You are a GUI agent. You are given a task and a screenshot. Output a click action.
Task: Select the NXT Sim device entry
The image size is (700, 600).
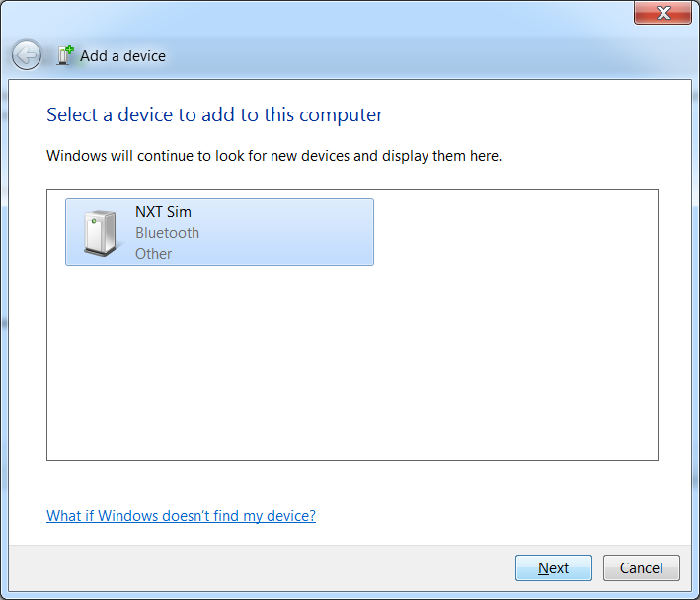(219, 232)
